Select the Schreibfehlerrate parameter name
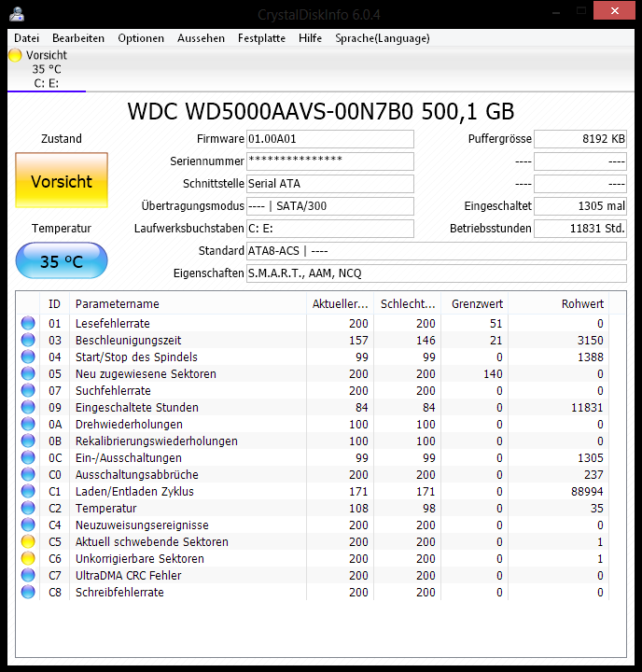This screenshot has width=642, height=672. pyautogui.click(x=119, y=593)
